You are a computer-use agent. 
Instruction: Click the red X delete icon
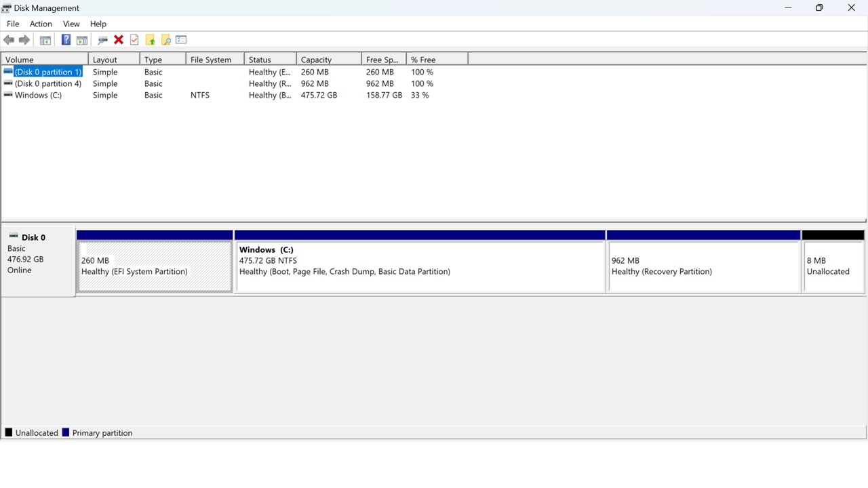(x=119, y=39)
